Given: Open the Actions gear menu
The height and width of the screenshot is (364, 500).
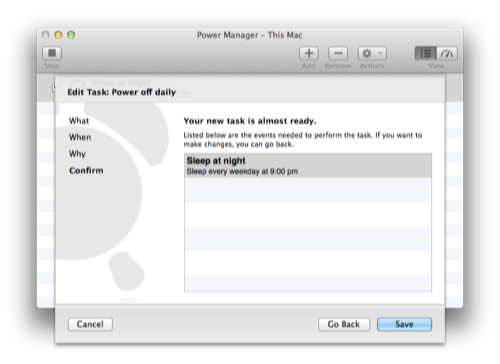Looking at the screenshot, I should (x=372, y=53).
